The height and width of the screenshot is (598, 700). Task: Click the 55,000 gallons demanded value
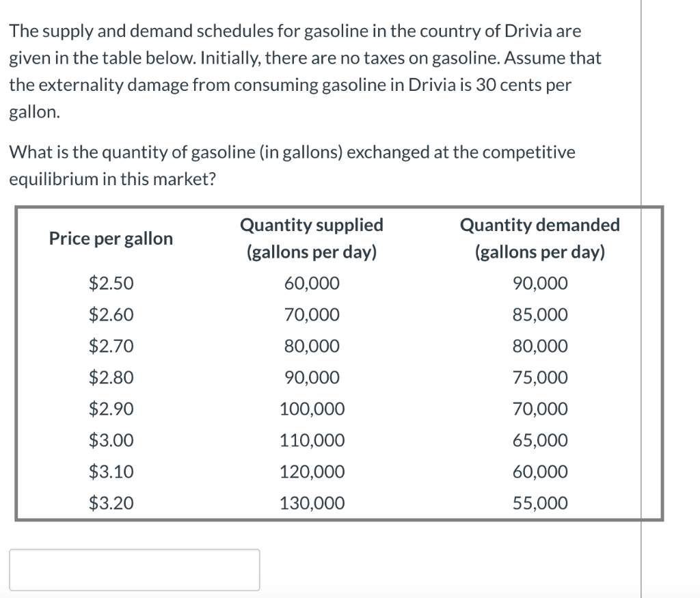(539, 503)
